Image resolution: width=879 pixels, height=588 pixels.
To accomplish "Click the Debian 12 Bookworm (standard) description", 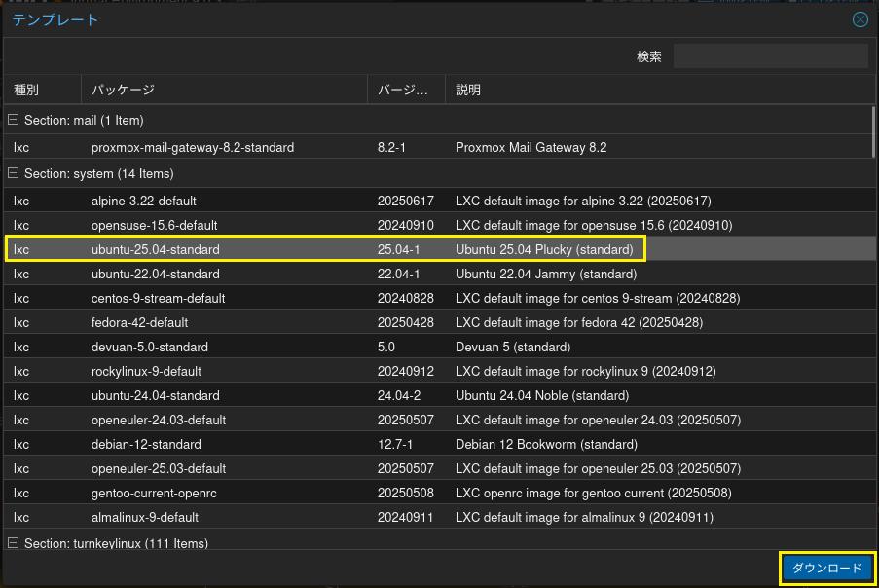I will point(546,444).
